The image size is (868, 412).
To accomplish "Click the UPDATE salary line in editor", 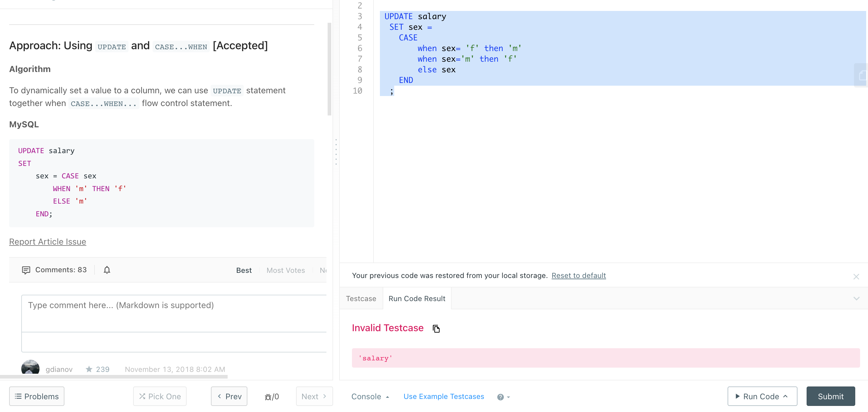I will click(415, 16).
